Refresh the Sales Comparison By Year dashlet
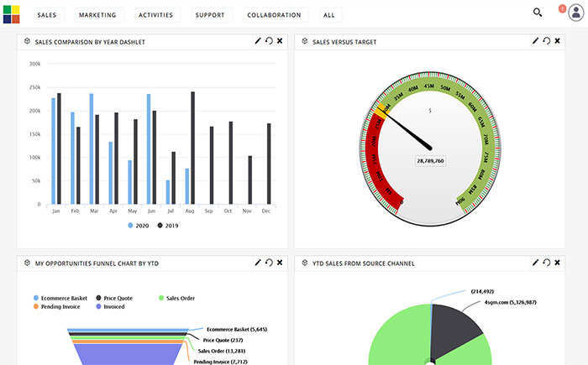 tap(269, 41)
